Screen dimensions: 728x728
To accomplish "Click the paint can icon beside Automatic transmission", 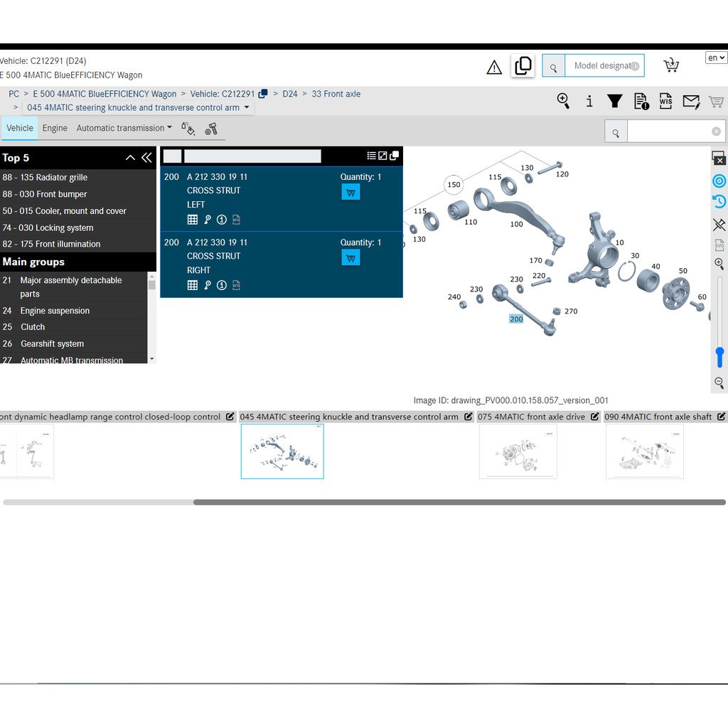I will 188,129.
